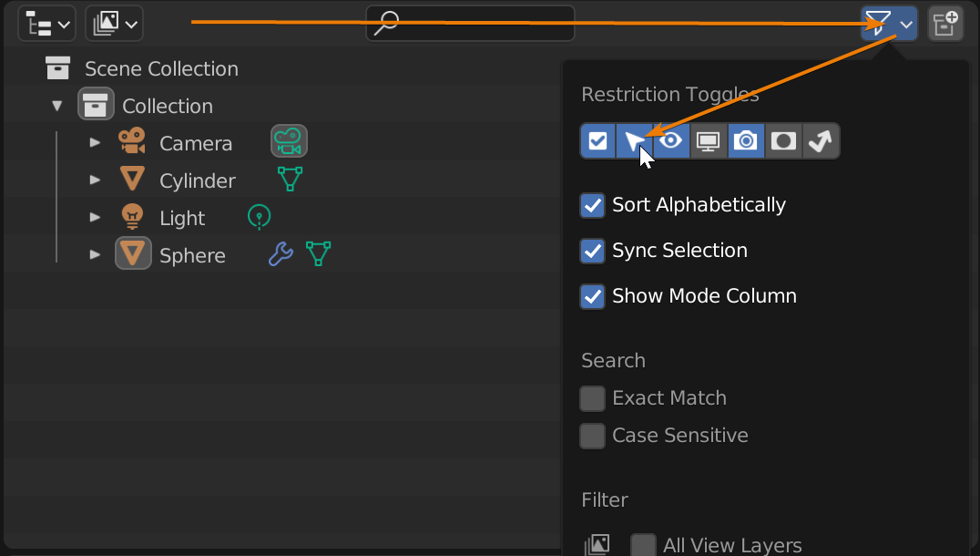Open the editor type dropdown
Viewport: 980px width, 556px height.
pyautogui.click(x=46, y=24)
